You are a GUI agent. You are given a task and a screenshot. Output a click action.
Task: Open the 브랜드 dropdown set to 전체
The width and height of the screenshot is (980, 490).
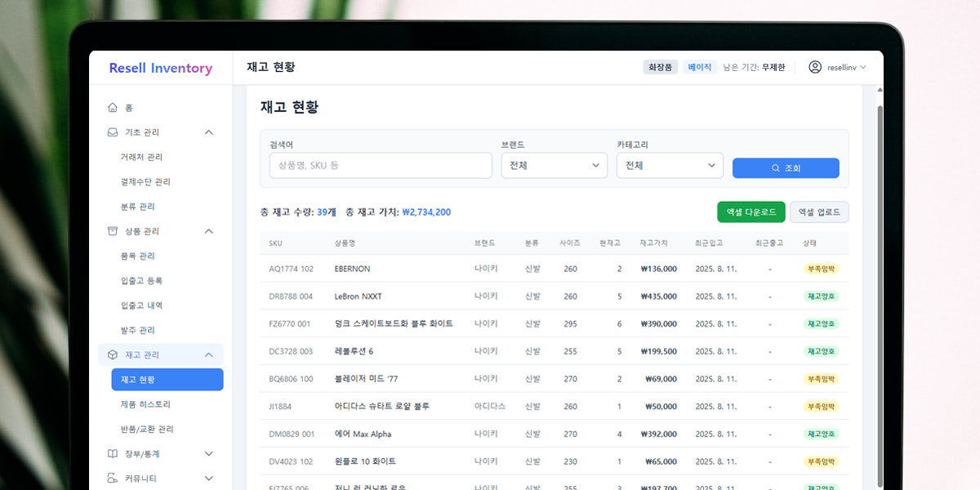(554, 165)
